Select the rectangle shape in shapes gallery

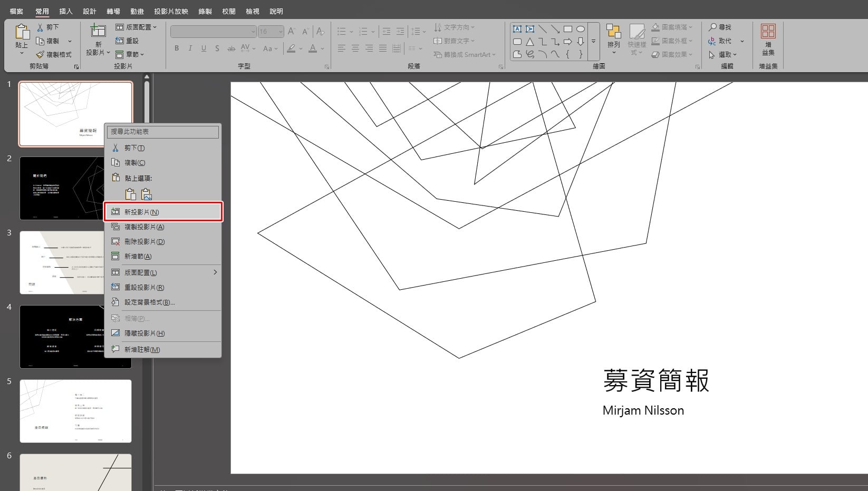coord(568,29)
